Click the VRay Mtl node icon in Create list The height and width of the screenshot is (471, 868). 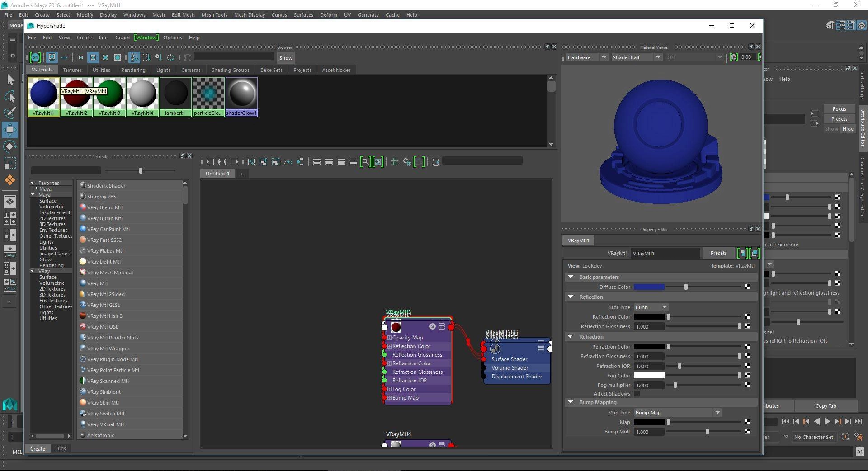click(x=83, y=283)
